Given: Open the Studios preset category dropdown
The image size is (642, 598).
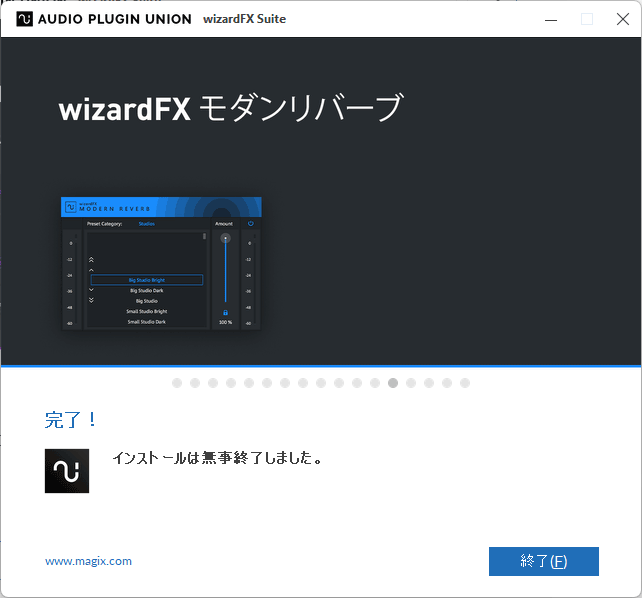Looking at the screenshot, I should point(147,224).
